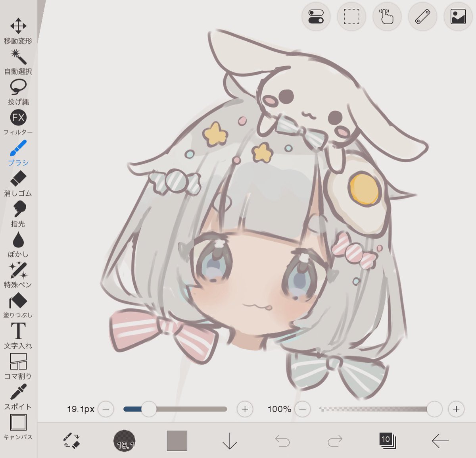Tap the back arrow button
Viewport: 476px width, 458px height.
440,441
